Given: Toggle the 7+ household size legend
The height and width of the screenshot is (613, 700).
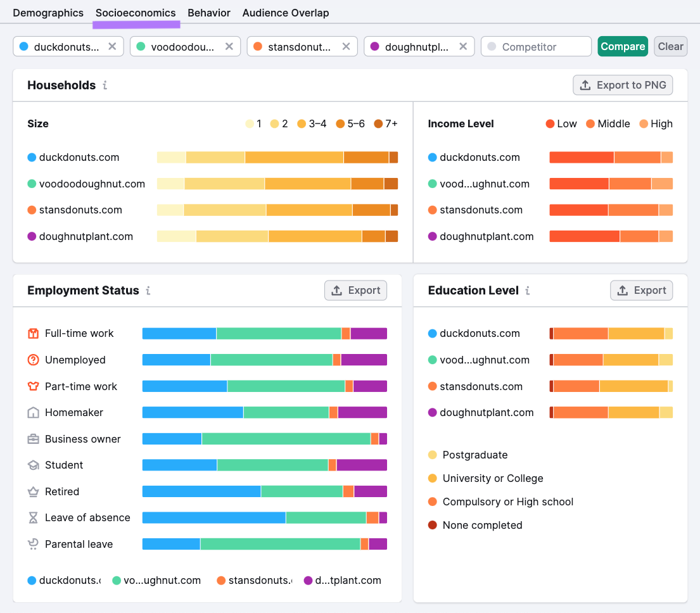Looking at the screenshot, I should (x=388, y=123).
